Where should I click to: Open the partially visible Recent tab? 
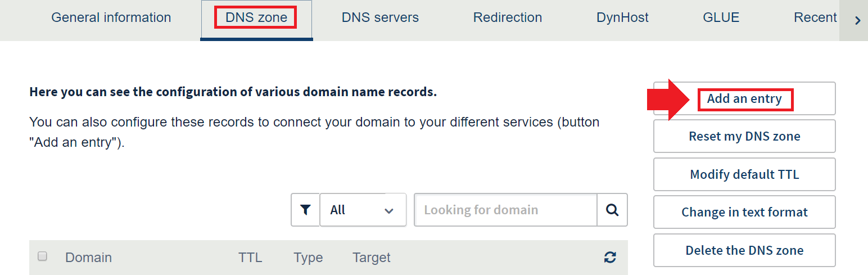point(815,18)
